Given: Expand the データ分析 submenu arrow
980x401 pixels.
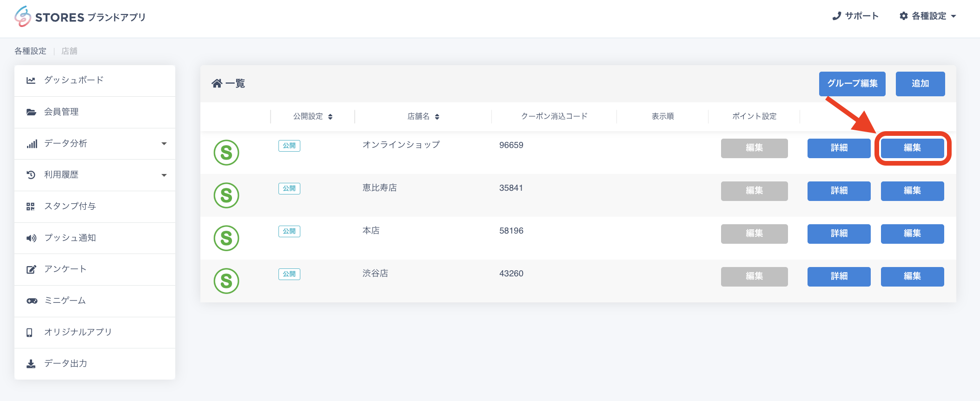Looking at the screenshot, I should point(164,144).
